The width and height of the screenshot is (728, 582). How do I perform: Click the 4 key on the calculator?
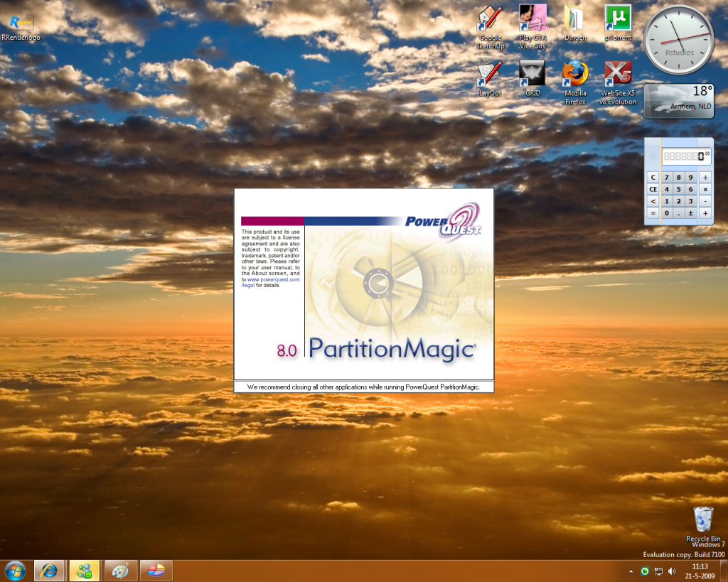pos(667,189)
